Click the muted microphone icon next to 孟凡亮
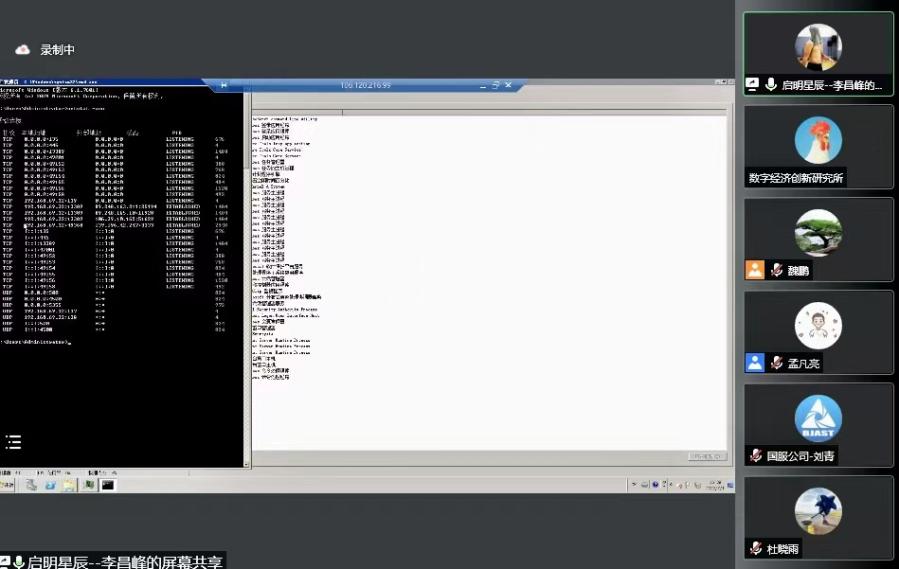The image size is (899, 569). pyautogui.click(x=776, y=363)
